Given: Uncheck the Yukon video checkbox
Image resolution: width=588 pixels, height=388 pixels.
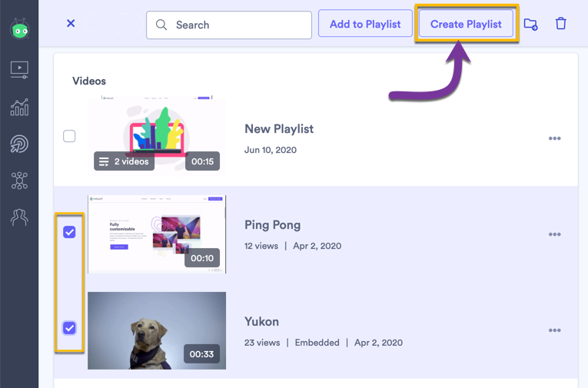Looking at the screenshot, I should (x=69, y=328).
